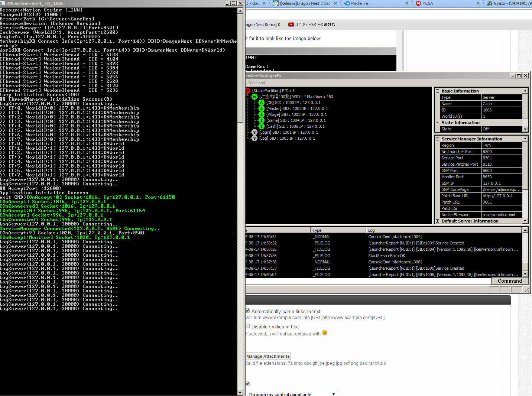Screen dimensions: 532x396
Task: Click the YouTube bookmark icon for JT
Action: (x=291, y=25)
